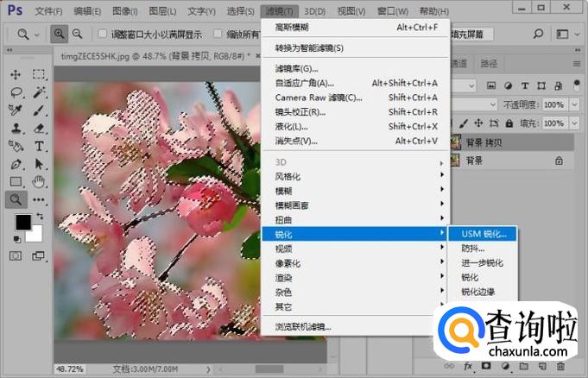
Task: Click the add layer style fx icon
Action: tap(468, 366)
